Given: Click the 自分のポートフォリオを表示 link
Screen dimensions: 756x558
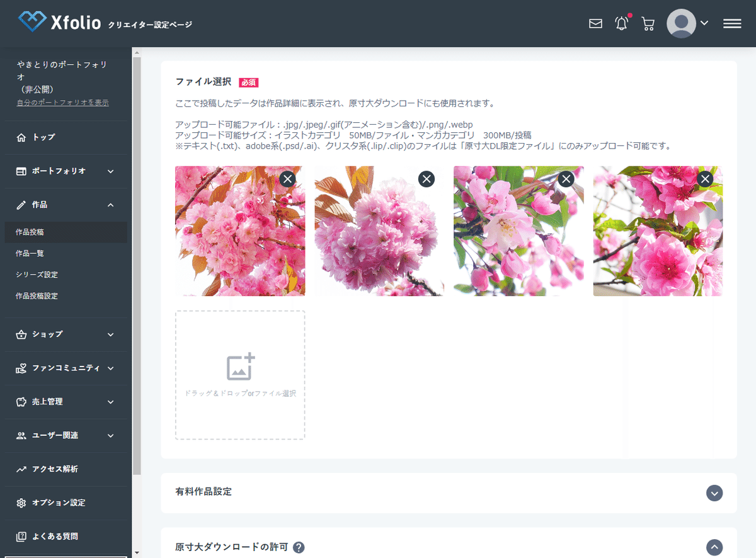Looking at the screenshot, I should click(x=61, y=102).
